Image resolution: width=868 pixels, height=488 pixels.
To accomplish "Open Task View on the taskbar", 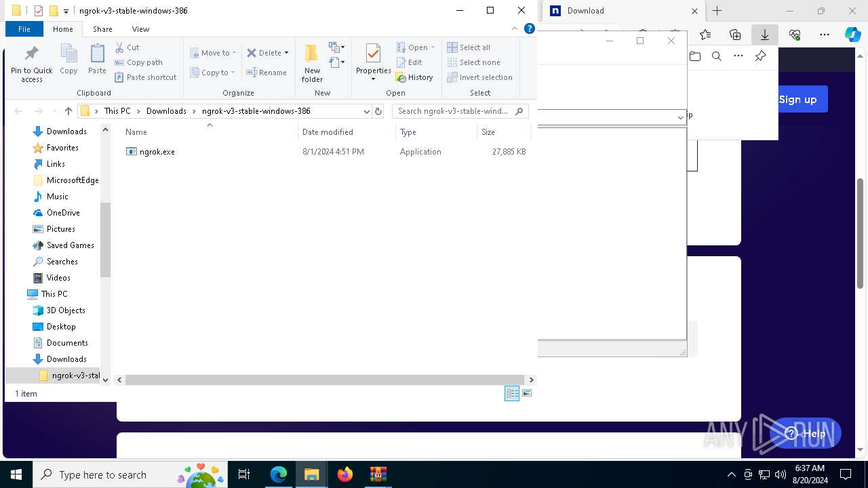I will coord(244,474).
